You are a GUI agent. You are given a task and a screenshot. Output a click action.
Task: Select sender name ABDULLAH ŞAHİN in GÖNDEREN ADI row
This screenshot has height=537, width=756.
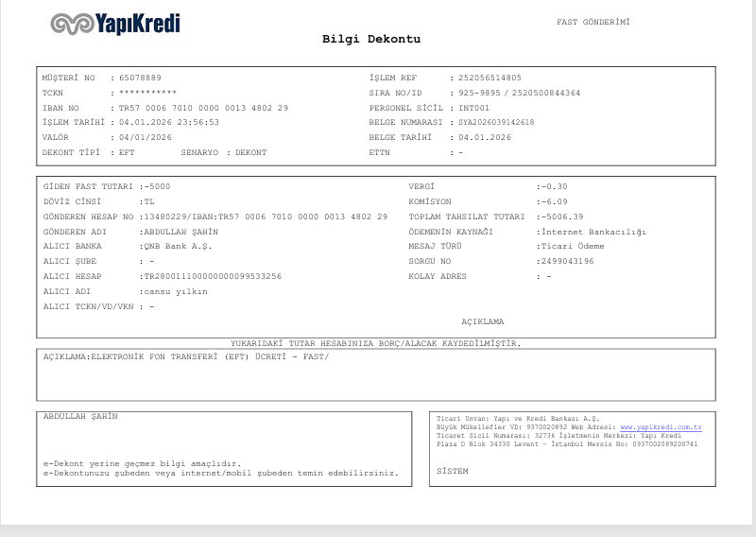[x=181, y=232]
